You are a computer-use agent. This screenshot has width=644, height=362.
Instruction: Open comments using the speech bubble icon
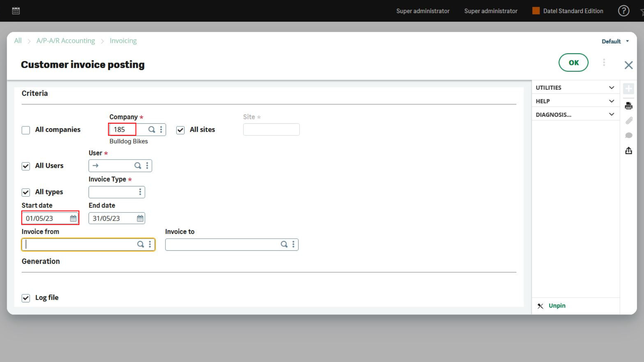pyautogui.click(x=629, y=135)
